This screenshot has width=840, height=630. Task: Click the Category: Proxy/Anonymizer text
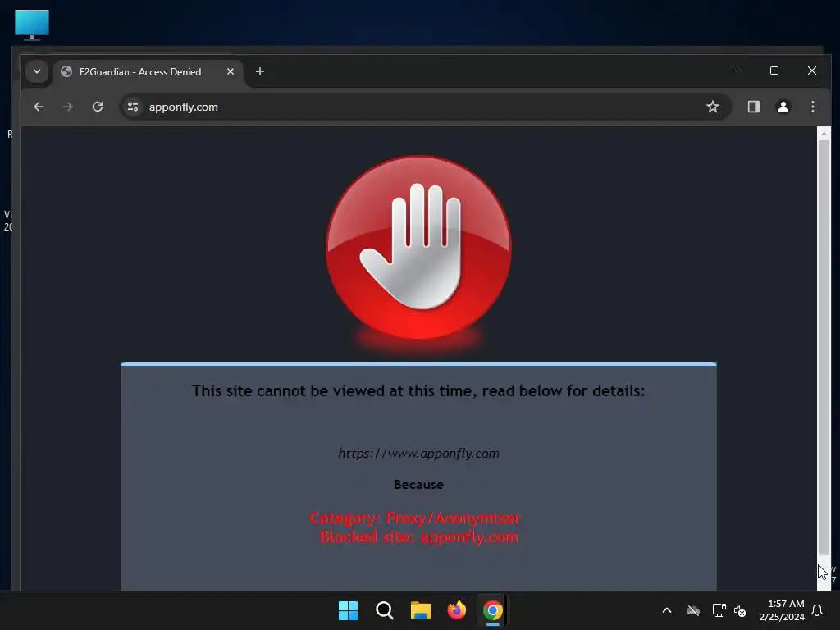point(415,518)
